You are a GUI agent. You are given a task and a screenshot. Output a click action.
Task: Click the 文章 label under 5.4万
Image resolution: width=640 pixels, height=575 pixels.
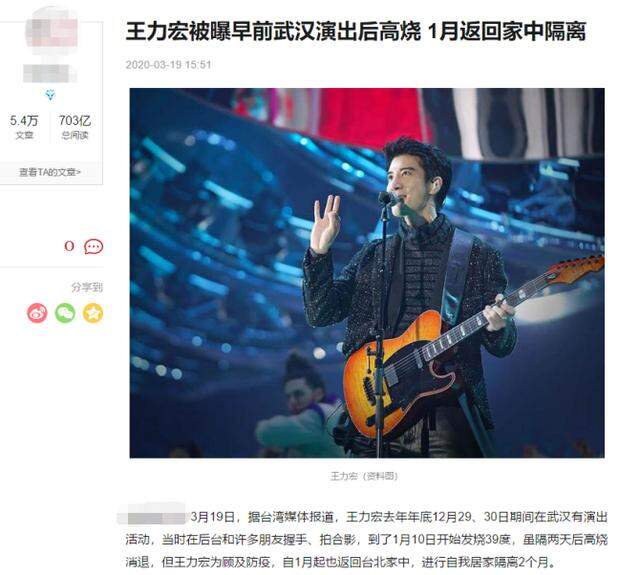[24, 135]
